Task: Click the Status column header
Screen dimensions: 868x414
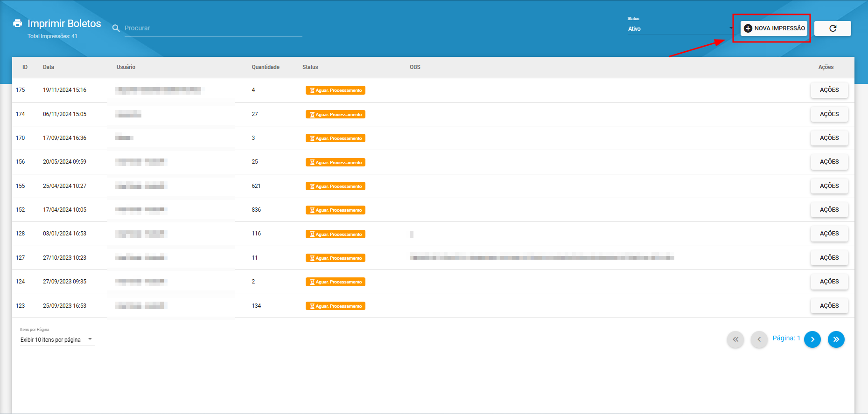Action: [x=310, y=67]
